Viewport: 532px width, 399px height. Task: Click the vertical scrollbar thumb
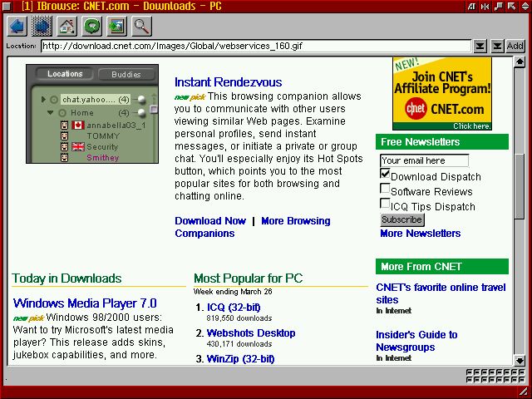click(520, 186)
